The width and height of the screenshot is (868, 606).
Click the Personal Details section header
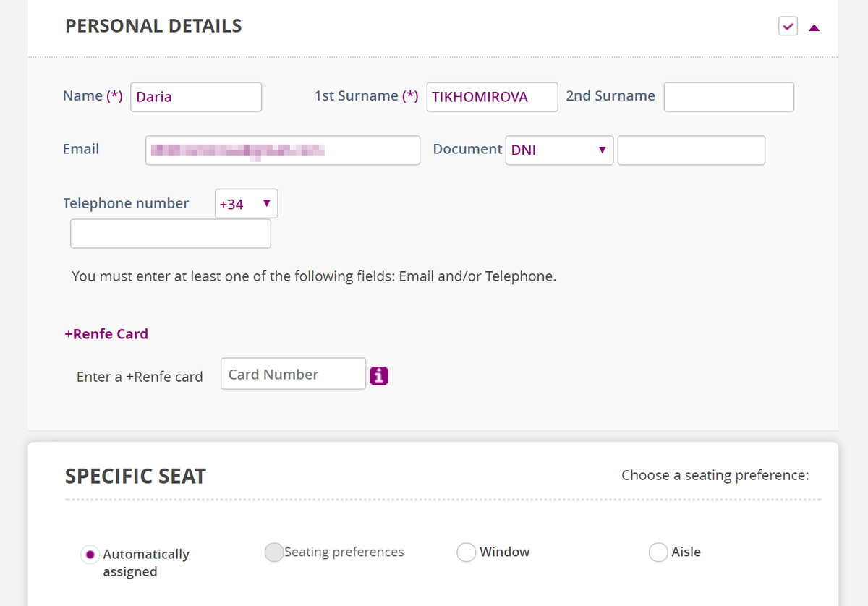click(x=153, y=26)
